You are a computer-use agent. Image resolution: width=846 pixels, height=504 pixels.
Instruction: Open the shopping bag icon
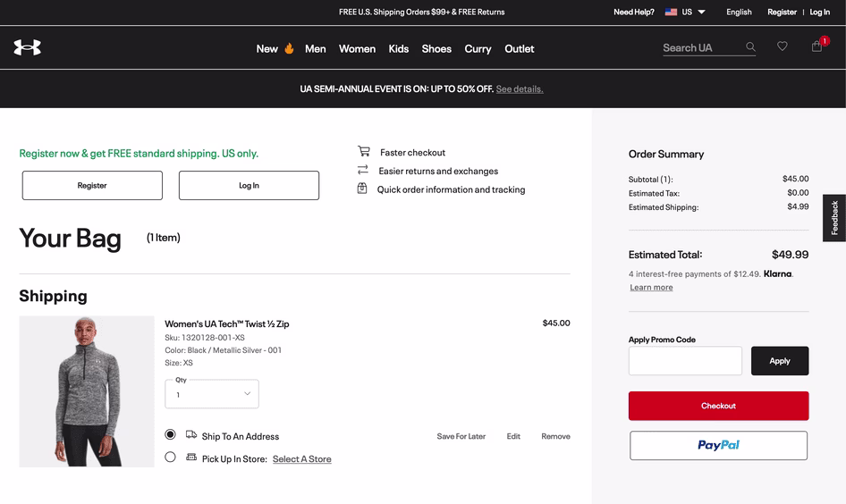(x=816, y=46)
